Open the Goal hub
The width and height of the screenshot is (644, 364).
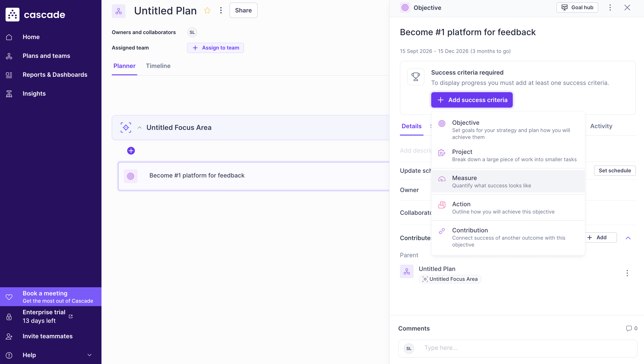[577, 8]
